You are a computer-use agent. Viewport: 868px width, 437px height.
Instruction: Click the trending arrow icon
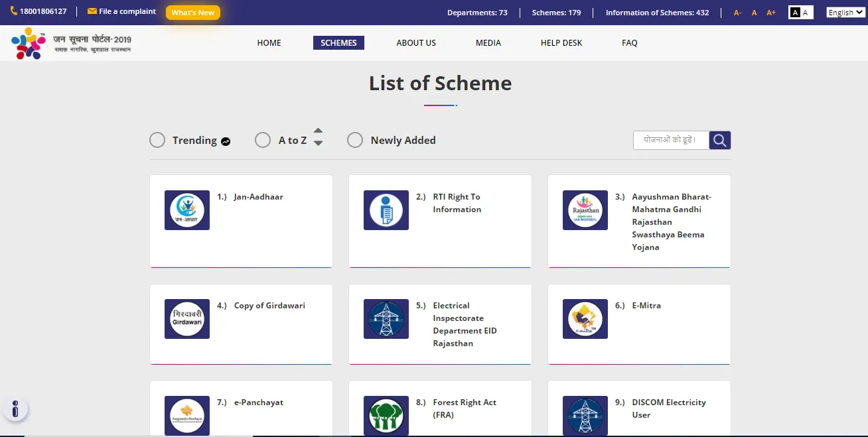(226, 141)
